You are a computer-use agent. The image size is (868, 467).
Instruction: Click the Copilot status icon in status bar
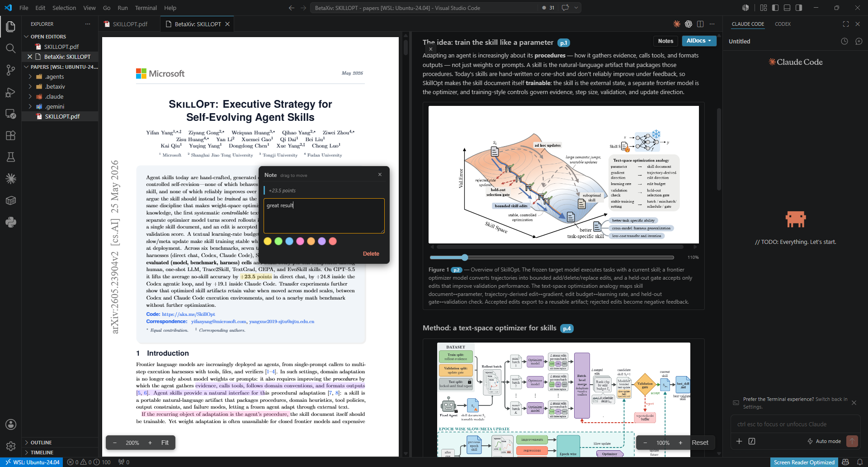click(845, 462)
